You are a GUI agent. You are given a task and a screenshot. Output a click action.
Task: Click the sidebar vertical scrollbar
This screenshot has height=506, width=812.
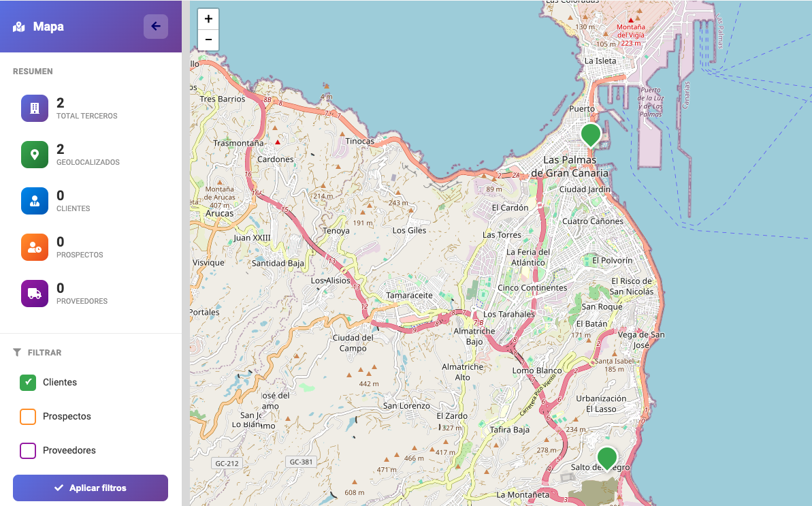click(x=185, y=253)
